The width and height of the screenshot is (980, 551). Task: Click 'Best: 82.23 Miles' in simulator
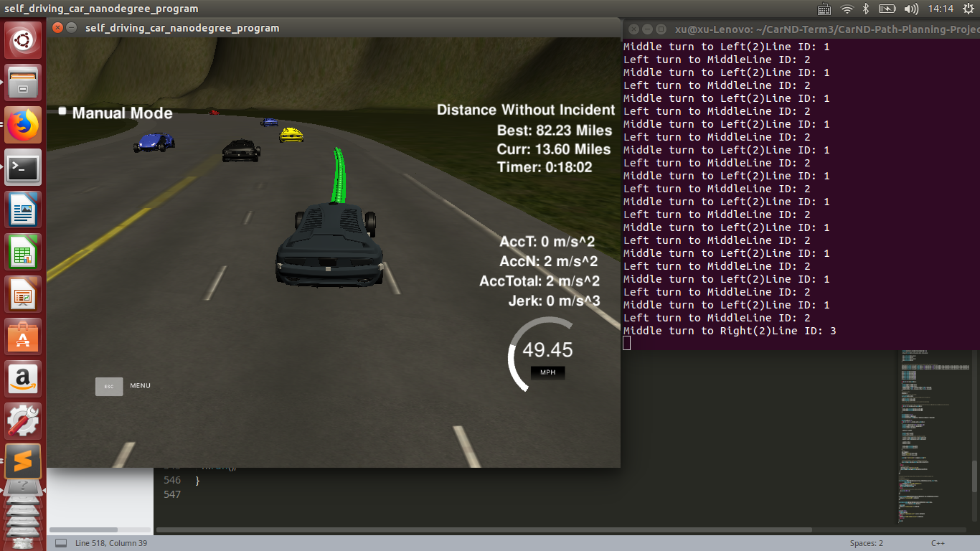pos(555,131)
